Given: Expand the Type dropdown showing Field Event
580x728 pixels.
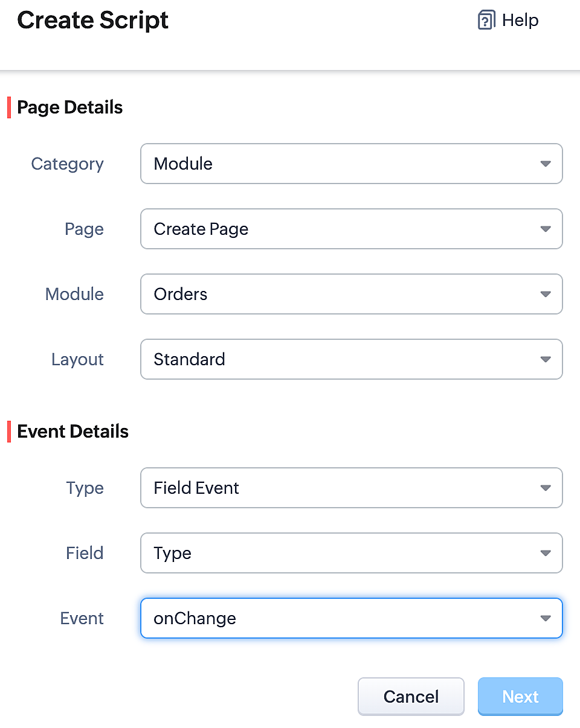Looking at the screenshot, I should 350,488.
